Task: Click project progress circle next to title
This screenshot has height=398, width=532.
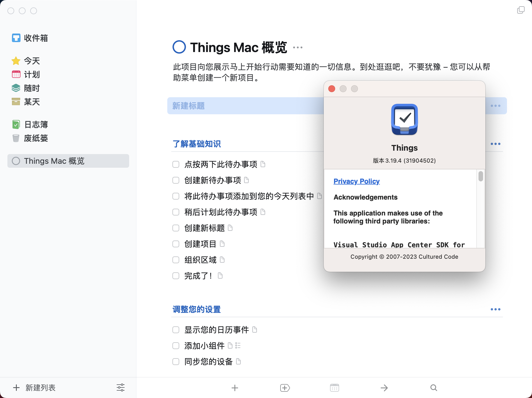Action: click(179, 47)
